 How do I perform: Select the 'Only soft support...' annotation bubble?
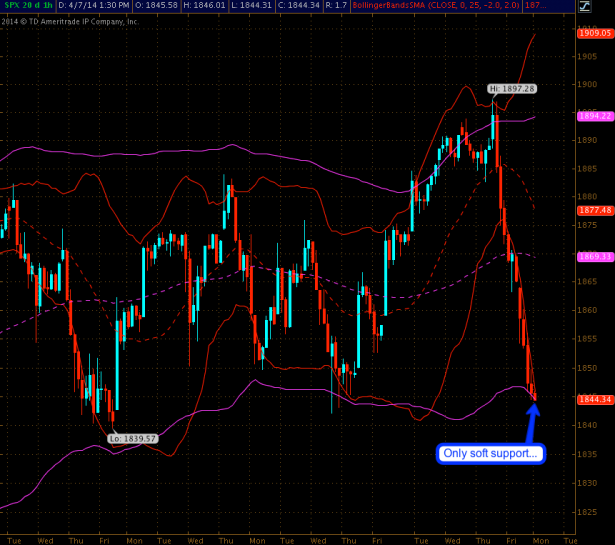pos(491,453)
